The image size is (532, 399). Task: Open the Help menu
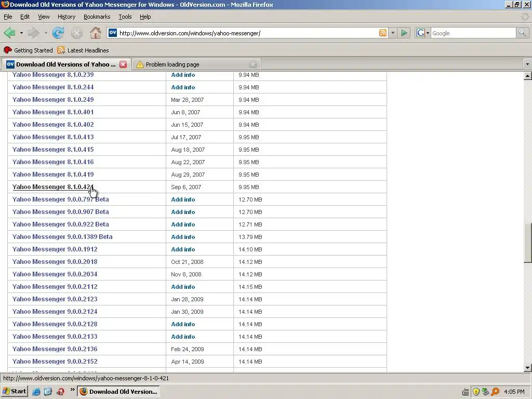[145, 17]
